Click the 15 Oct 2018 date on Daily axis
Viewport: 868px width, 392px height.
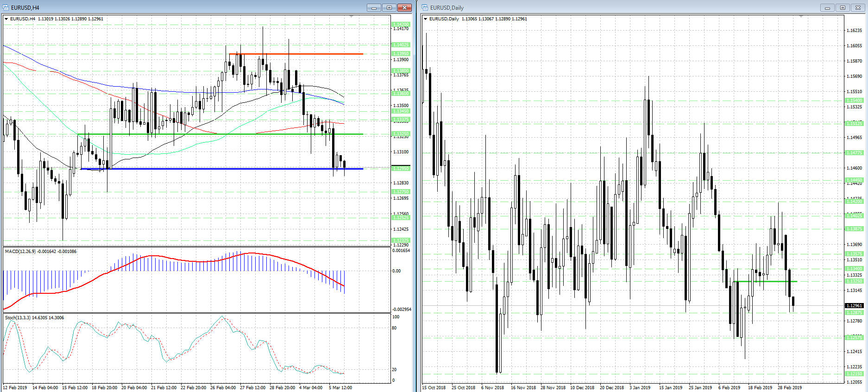pos(434,388)
